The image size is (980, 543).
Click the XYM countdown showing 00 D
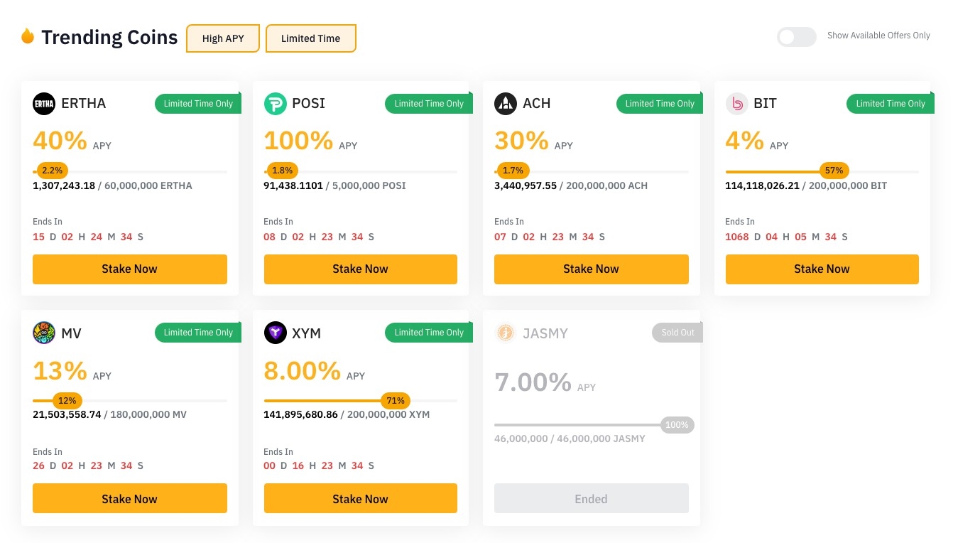click(319, 466)
